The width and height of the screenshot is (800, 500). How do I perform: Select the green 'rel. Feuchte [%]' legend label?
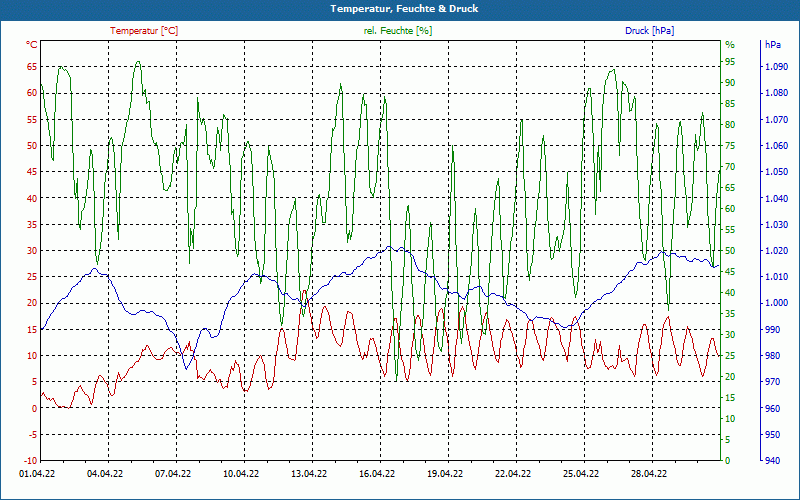point(398,31)
